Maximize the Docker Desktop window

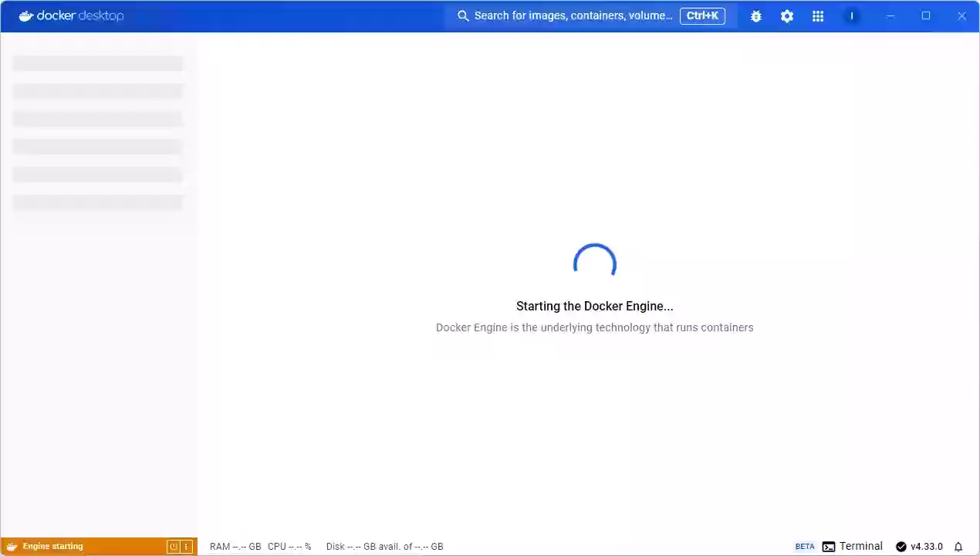[926, 15]
